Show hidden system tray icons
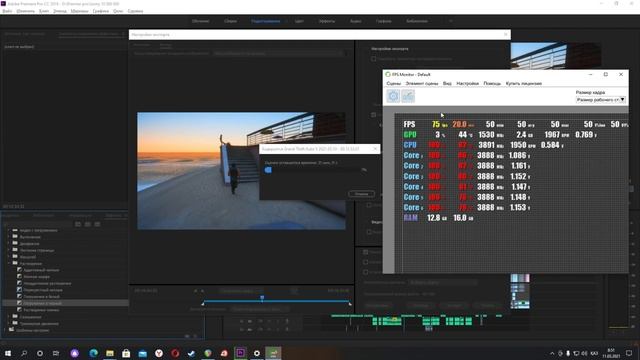Image resolution: width=640 pixels, height=360 pixels. click(x=552, y=353)
